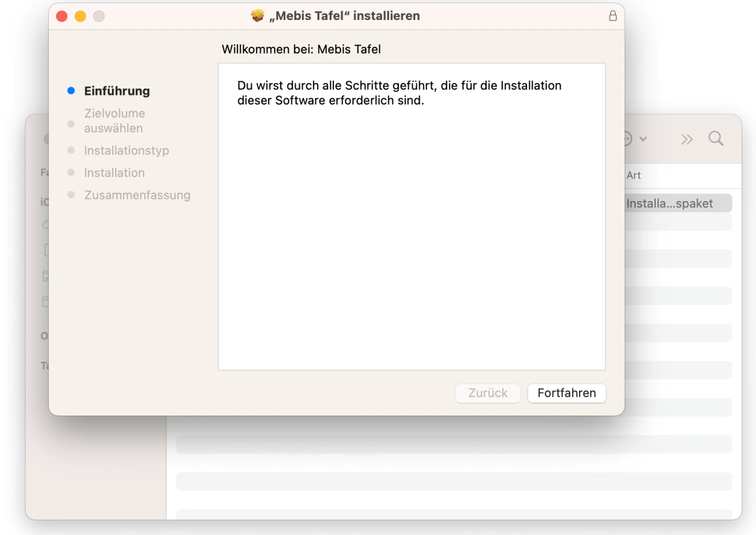Open the Finder search magnifier
Viewport: 756px width, 535px height.
click(x=716, y=139)
